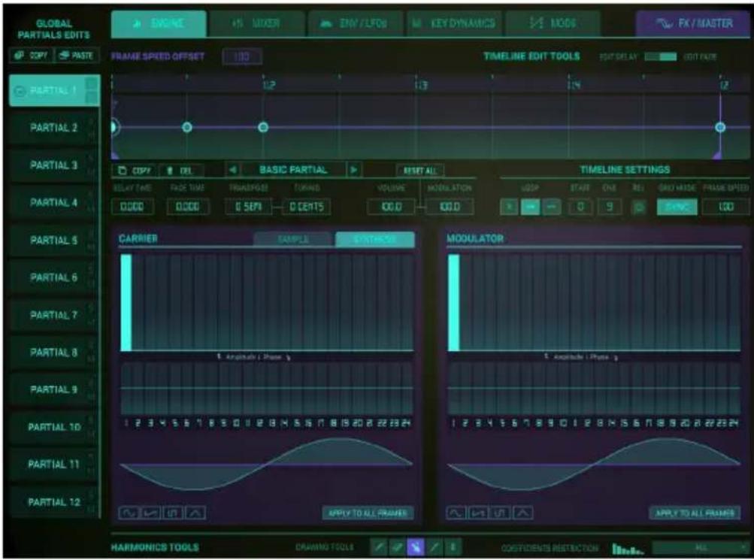Image resolution: width=754 pixels, height=560 pixels.
Task: Toggle the Sync grid mode button
Action: (x=677, y=207)
